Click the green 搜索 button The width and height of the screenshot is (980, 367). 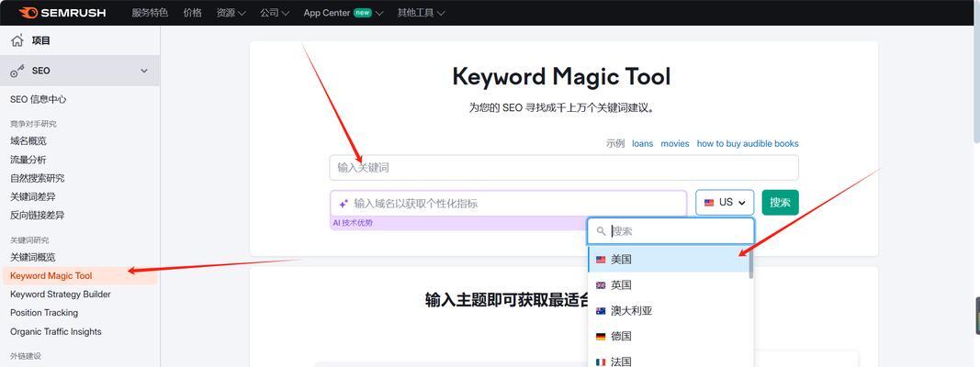(780, 202)
